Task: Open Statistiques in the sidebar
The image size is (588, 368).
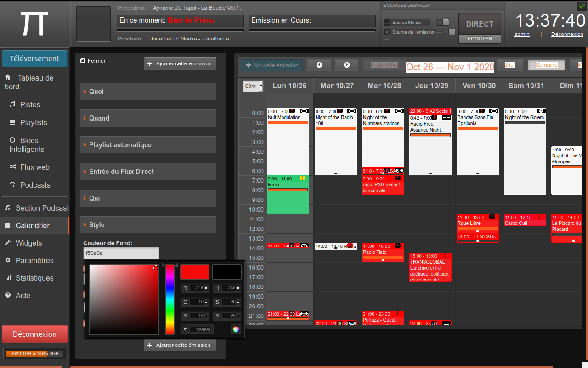Action: click(x=34, y=278)
